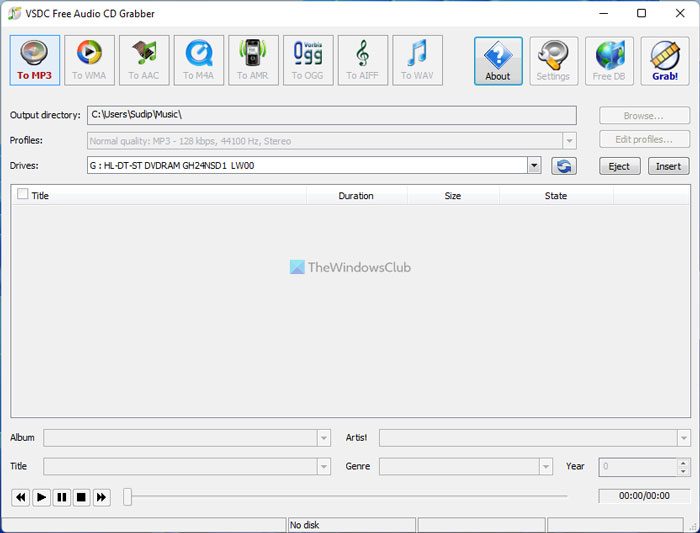
Task: Open the Genre dropdown
Action: point(546,466)
